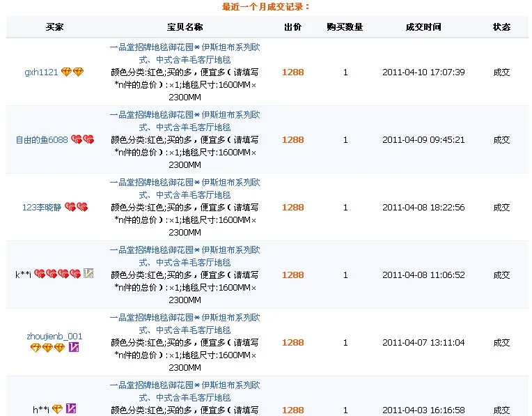Click the 购买数量 column header
The height and width of the screenshot is (416, 532).
345,27
